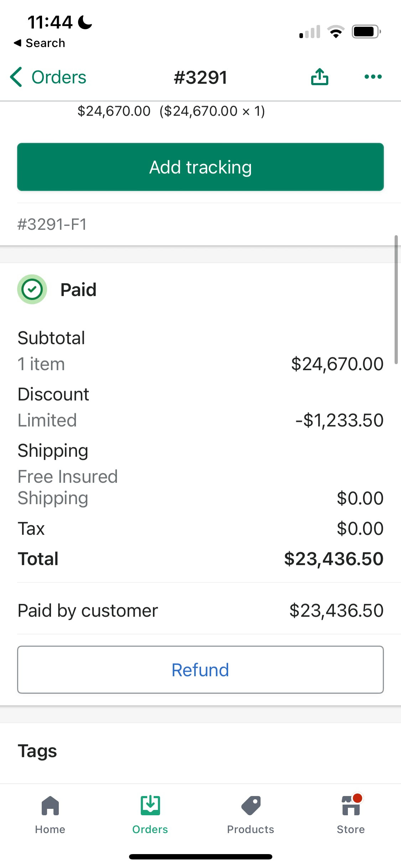Switch to the Products tab label
The height and width of the screenshot is (868, 401).
click(x=251, y=830)
